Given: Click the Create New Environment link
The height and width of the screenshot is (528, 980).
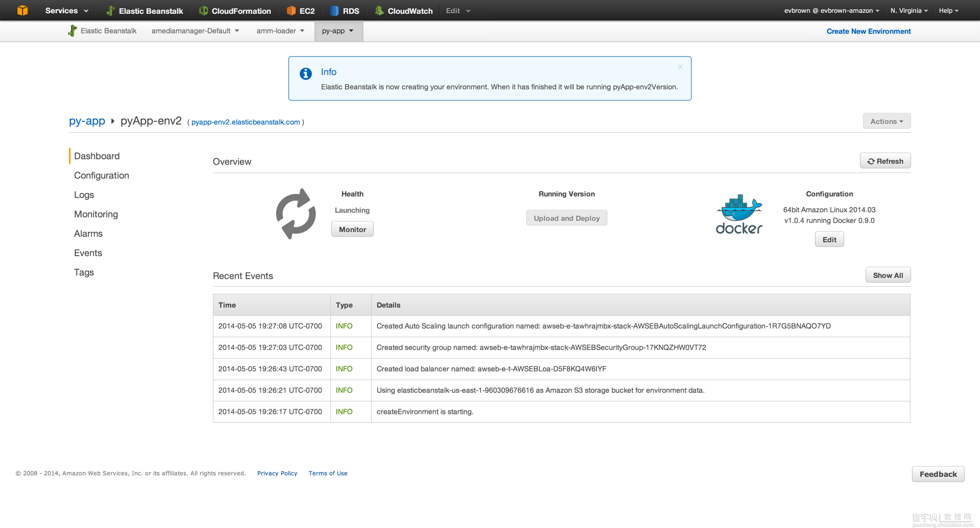Looking at the screenshot, I should point(869,31).
